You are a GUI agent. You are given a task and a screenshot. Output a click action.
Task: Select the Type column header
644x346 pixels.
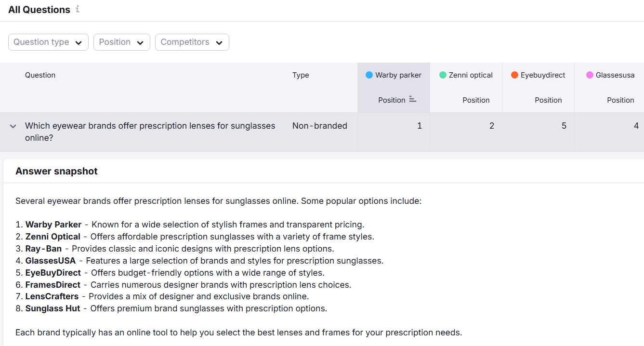coord(300,75)
